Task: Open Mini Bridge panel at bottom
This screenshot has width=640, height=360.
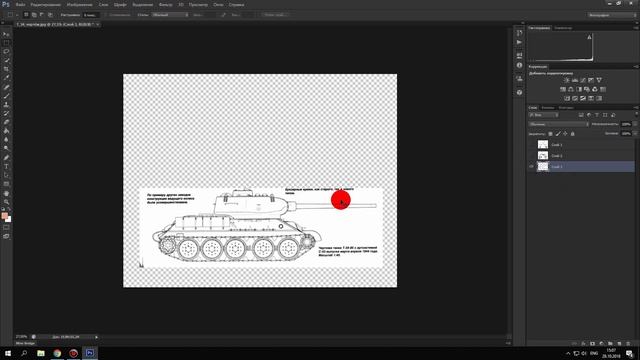Action: [25, 343]
